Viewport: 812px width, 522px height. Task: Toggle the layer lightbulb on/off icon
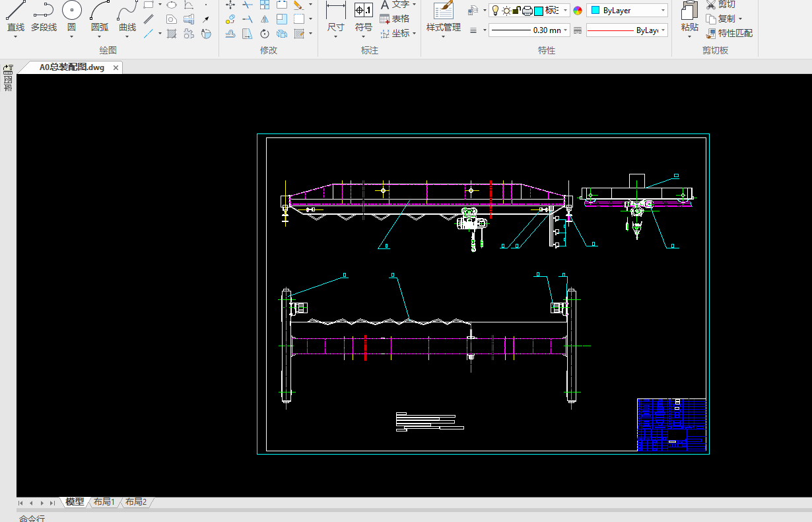[494, 11]
